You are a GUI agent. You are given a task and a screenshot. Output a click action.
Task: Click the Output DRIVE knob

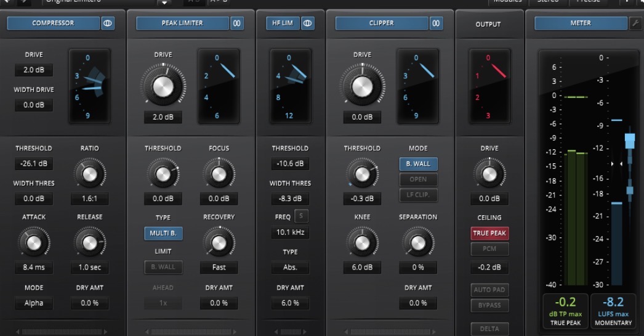point(489,174)
